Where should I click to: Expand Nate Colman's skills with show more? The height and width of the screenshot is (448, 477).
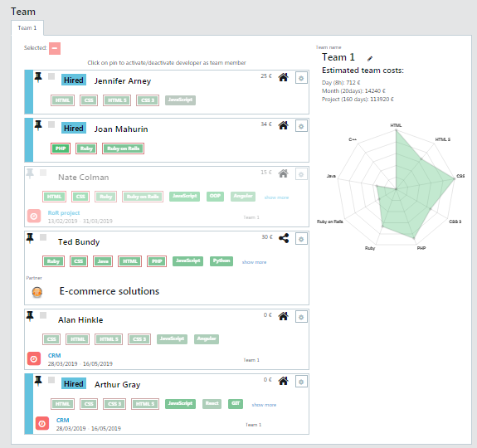pos(276,197)
